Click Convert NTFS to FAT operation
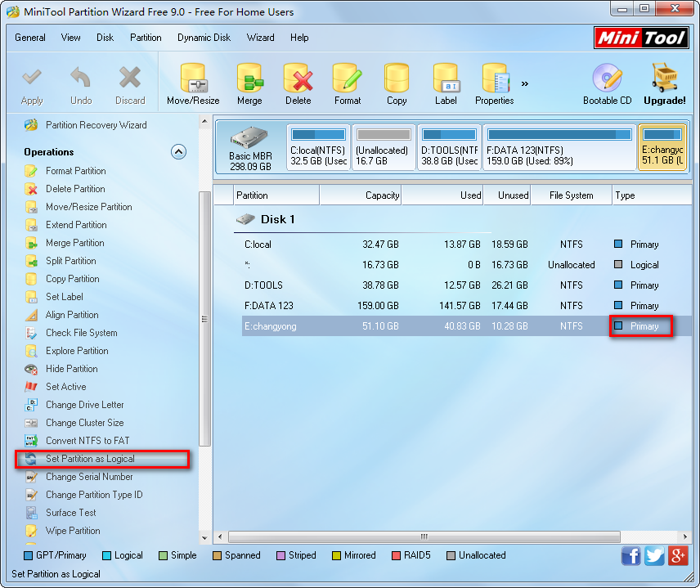 [x=87, y=441]
